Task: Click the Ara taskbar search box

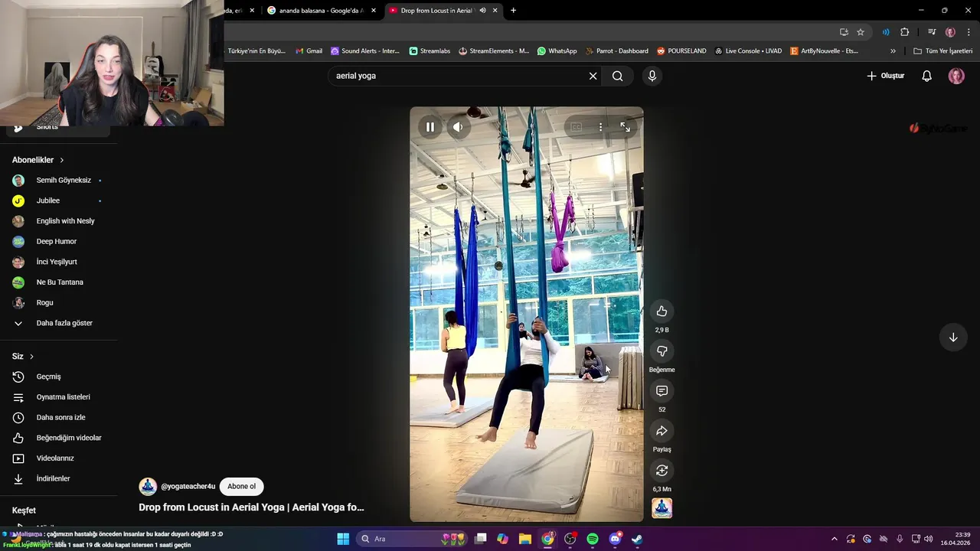Action: coord(413,539)
